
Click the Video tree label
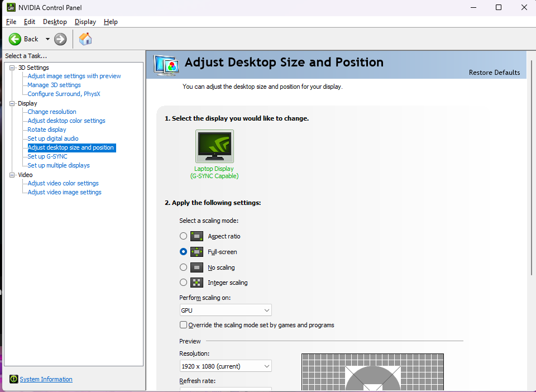tap(25, 175)
